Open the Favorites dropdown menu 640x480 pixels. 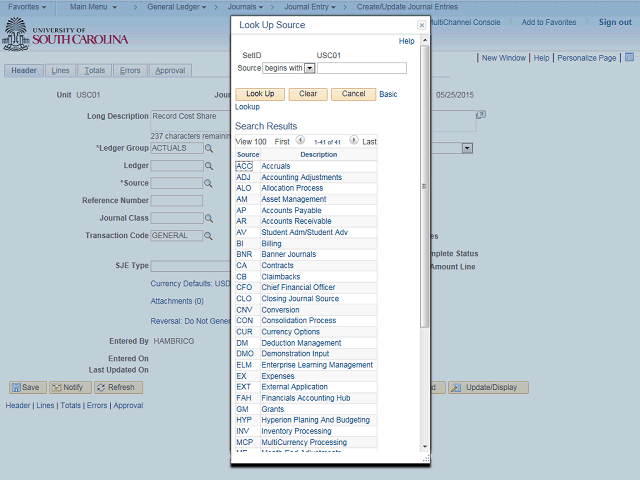click(x=27, y=7)
